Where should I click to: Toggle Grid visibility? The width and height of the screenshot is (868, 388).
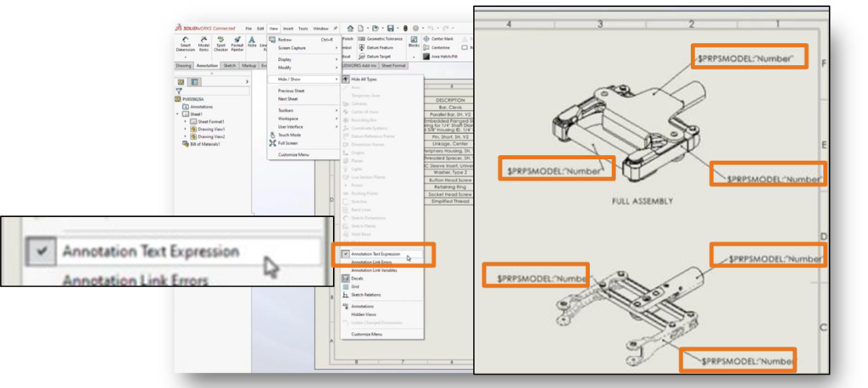coord(382,286)
